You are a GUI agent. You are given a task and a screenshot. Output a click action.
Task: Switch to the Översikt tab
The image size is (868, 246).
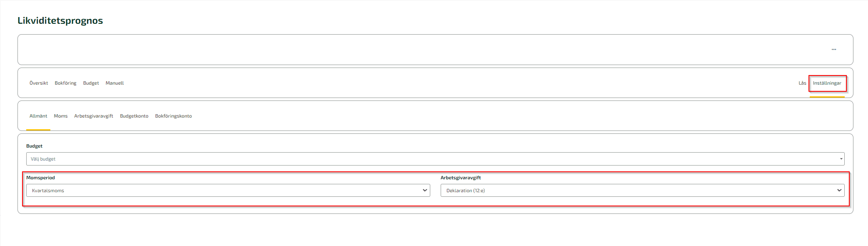click(39, 83)
